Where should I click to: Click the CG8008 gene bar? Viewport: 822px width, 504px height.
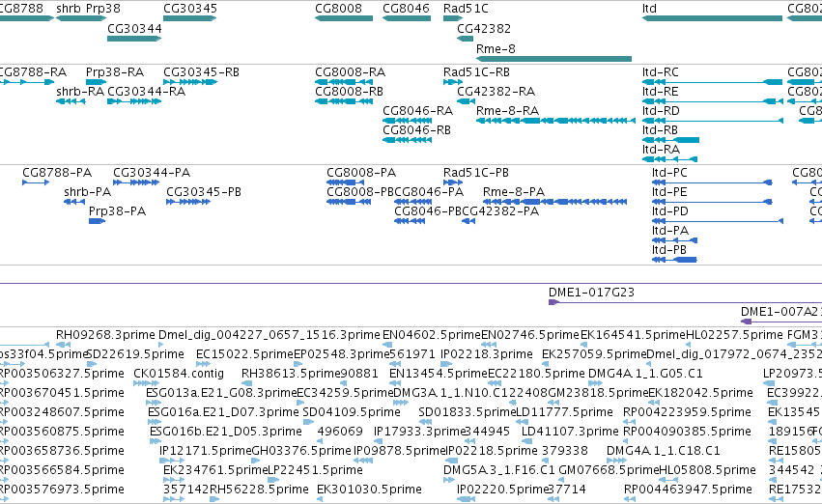[344, 18]
